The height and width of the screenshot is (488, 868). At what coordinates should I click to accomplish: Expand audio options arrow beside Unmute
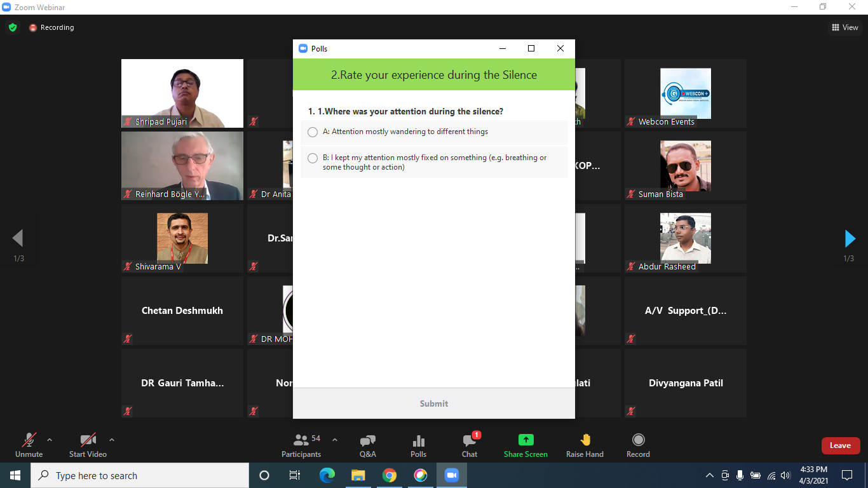pos(50,440)
